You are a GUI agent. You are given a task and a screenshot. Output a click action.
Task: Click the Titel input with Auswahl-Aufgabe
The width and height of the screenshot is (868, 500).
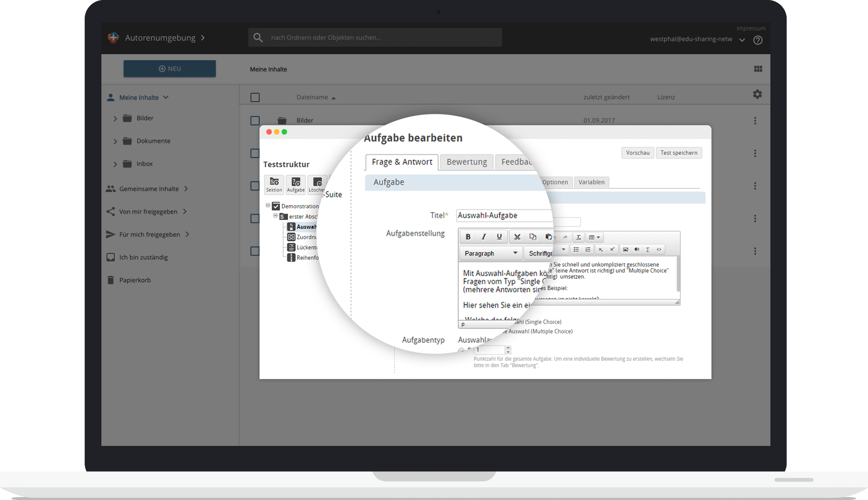505,215
